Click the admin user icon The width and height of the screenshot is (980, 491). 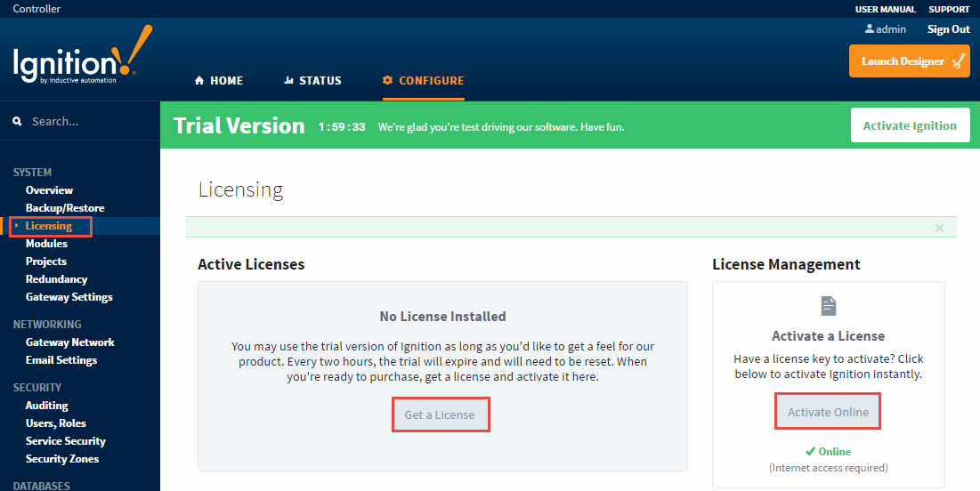pyautogui.click(x=870, y=29)
